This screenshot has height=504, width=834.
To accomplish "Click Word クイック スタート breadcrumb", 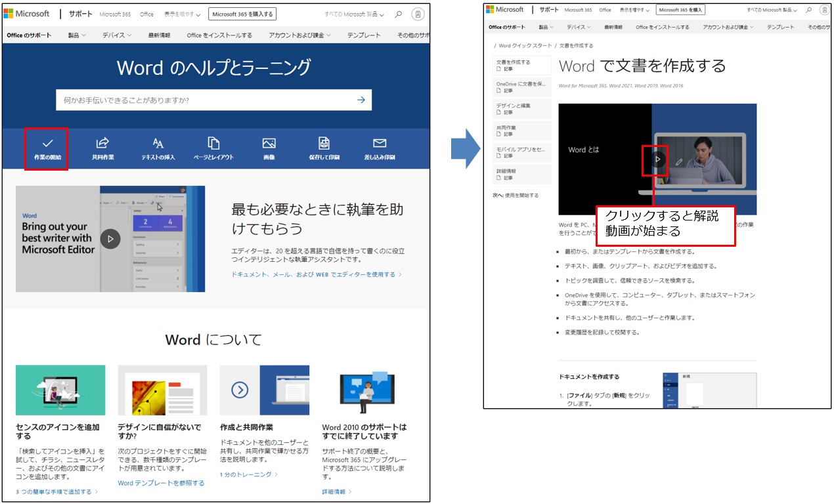I will pos(525,46).
